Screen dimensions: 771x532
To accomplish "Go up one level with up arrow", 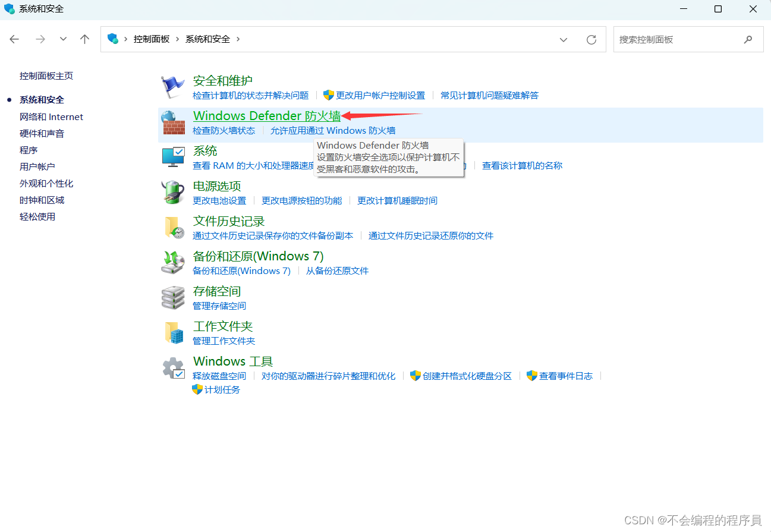I will click(85, 39).
